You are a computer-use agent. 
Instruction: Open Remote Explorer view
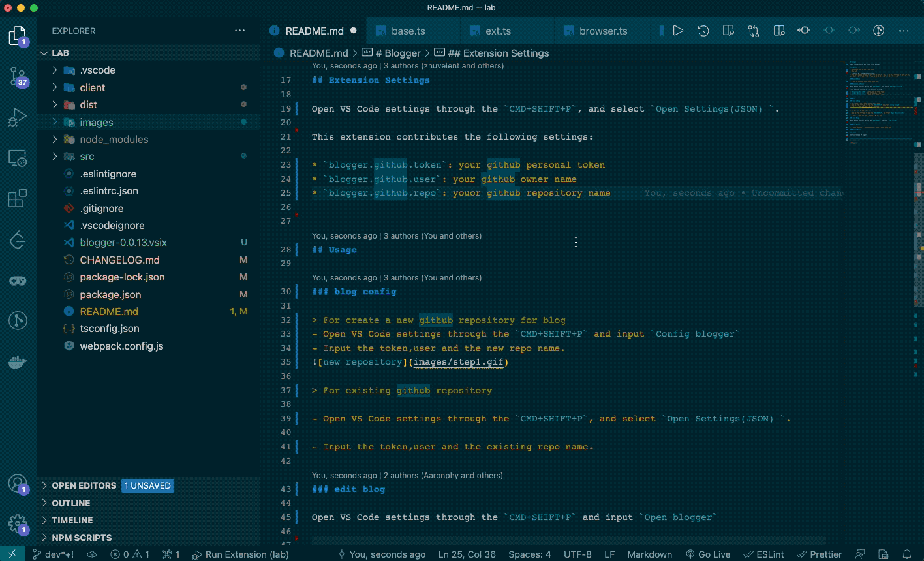[x=18, y=158]
